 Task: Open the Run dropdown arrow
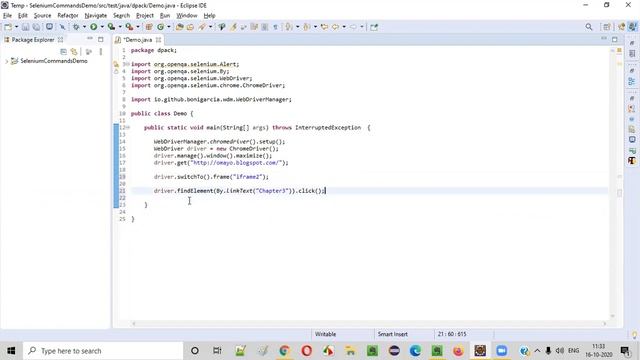(102, 27)
